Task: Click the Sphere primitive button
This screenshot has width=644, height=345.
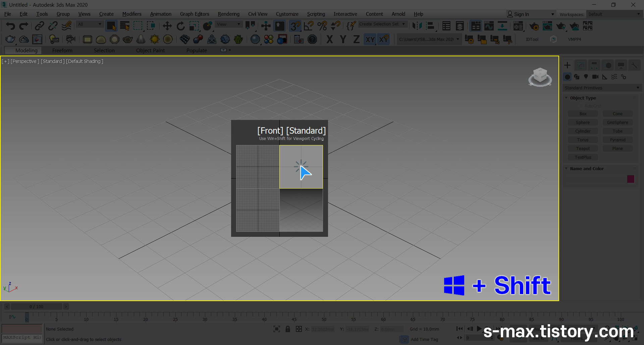Action: (583, 123)
